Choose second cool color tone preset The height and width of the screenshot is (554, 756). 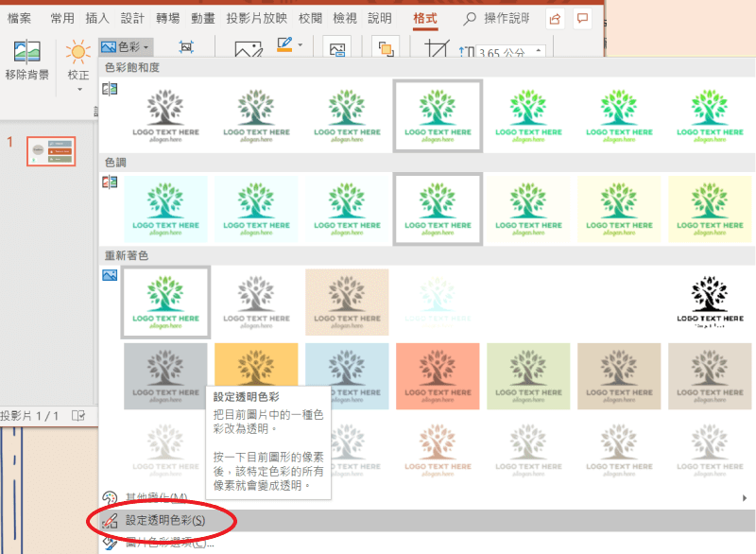(x=256, y=209)
